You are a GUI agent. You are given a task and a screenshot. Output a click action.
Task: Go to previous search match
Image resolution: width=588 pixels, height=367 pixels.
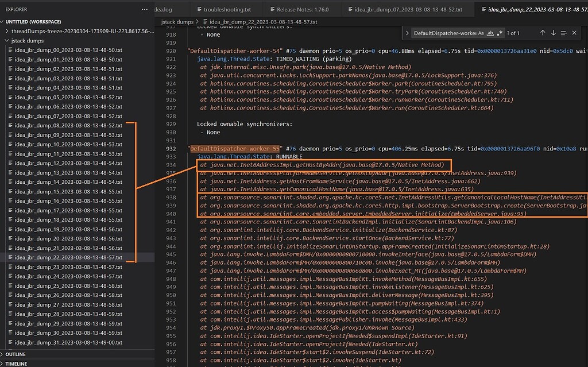point(543,33)
